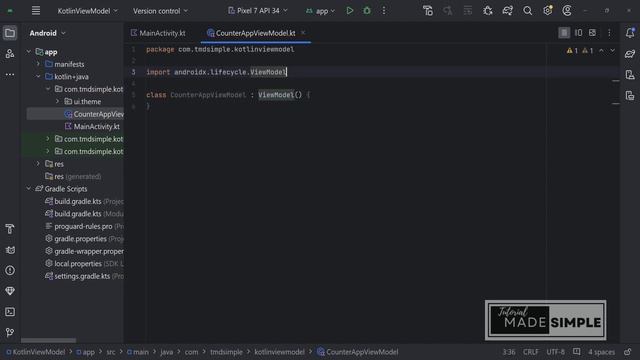The width and height of the screenshot is (640, 360).
Task: Go to the next highlighted problem
Action: pos(613,51)
